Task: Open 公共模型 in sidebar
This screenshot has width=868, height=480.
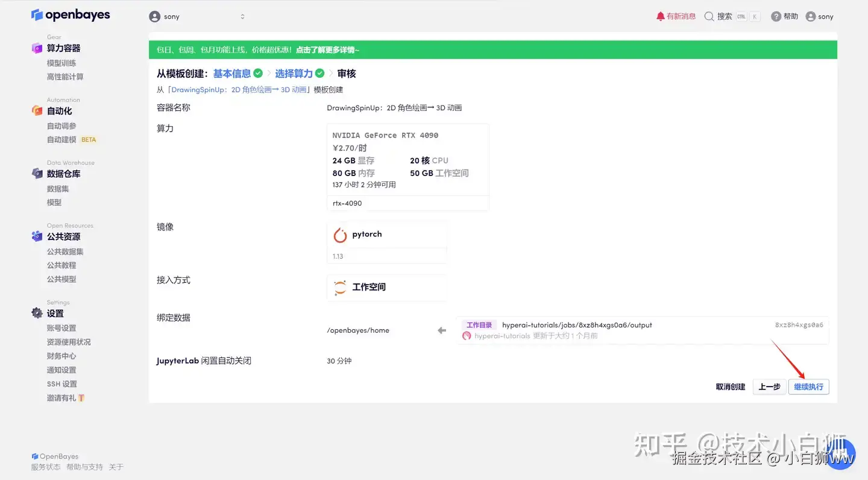Action: tap(61, 279)
